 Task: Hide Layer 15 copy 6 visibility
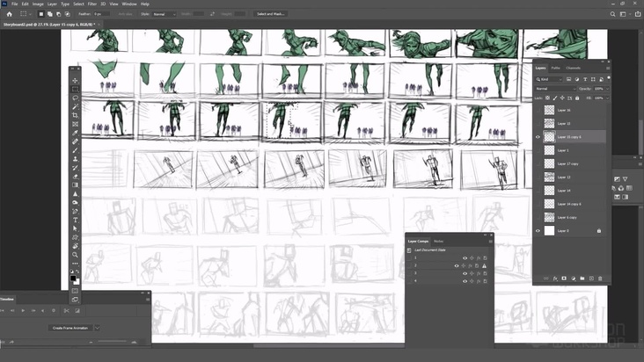pos(538,137)
